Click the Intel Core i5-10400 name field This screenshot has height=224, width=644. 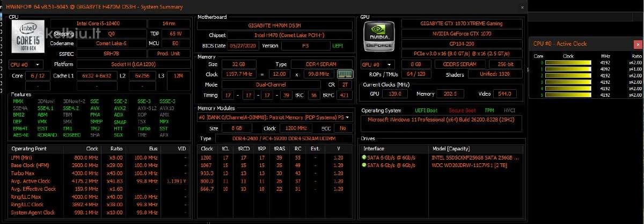click(x=98, y=24)
